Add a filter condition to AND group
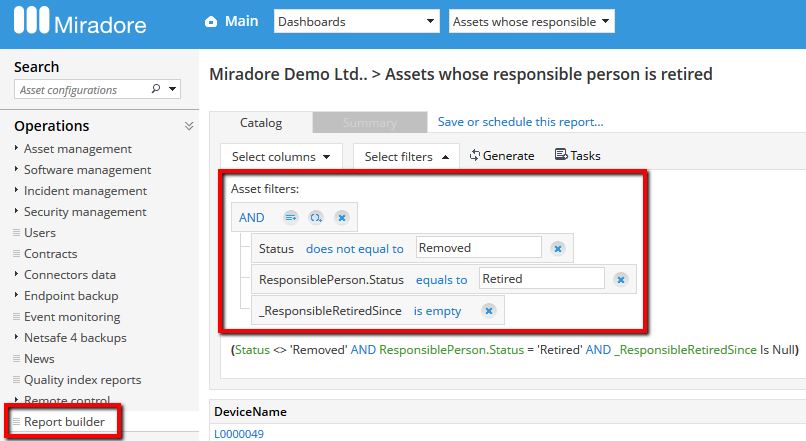806x441 pixels. (291, 217)
